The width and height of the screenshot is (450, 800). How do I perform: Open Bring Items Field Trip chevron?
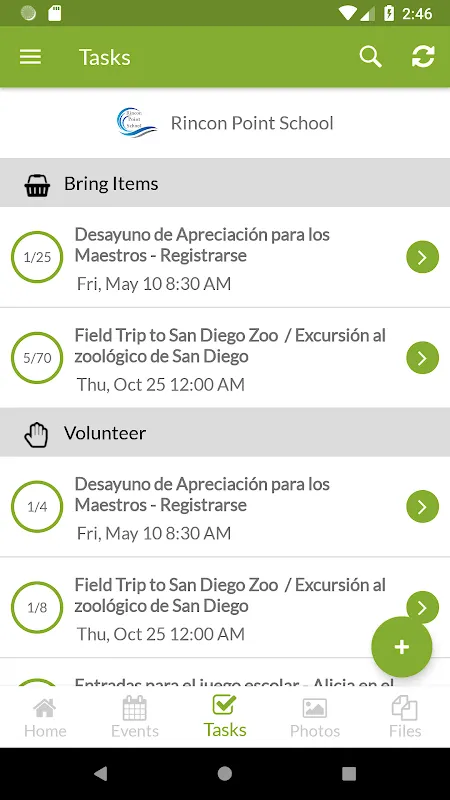click(x=422, y=358)
